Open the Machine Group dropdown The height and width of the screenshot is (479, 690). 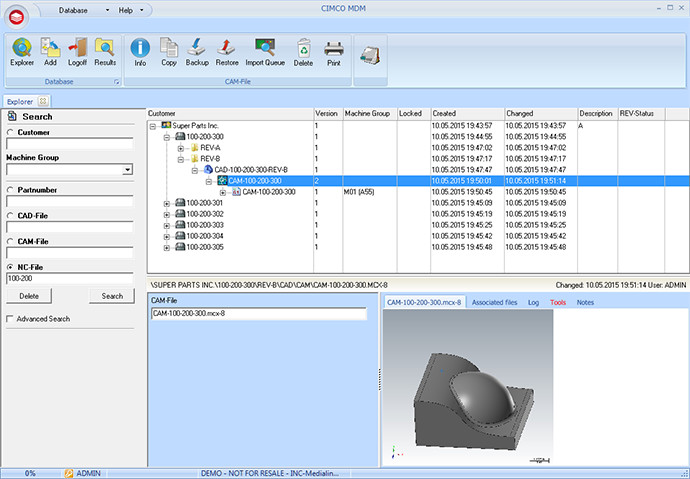(x=128, y=170)
